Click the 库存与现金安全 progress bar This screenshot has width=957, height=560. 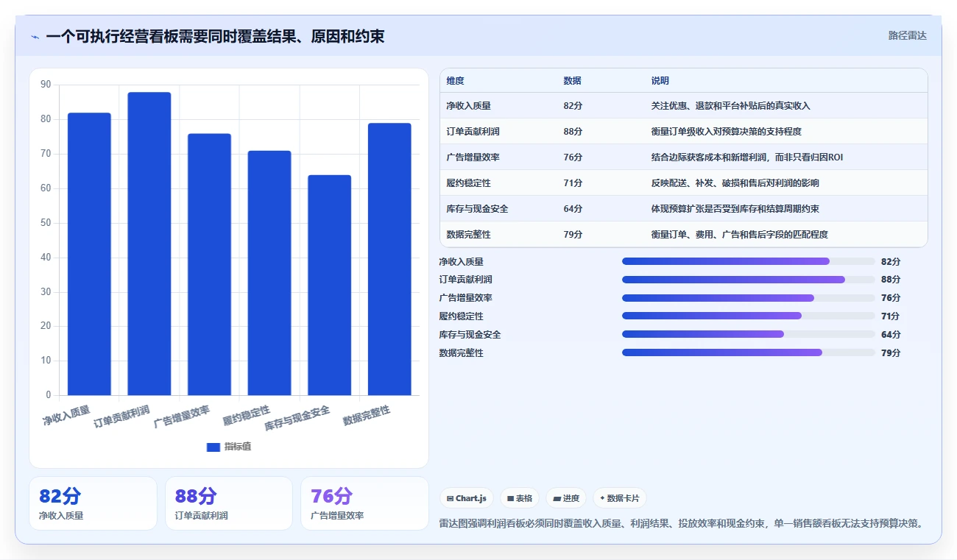click(749, 334)
